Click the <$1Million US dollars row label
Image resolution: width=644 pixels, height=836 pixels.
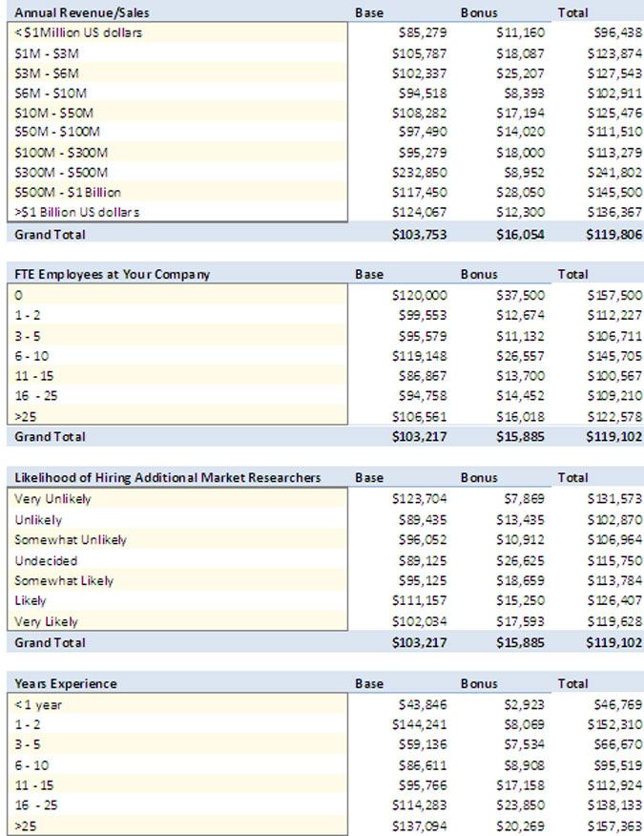[78, 32]
